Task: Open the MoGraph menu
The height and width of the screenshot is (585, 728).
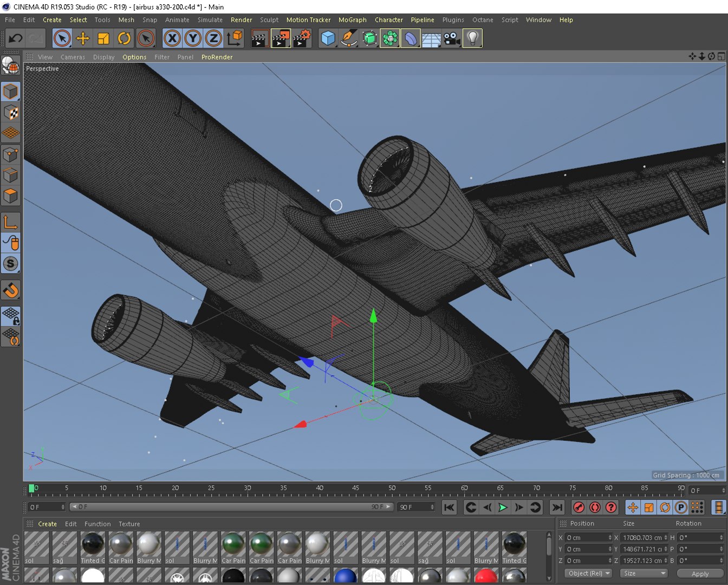Action: pyautogui.click(x=353, y=20)
